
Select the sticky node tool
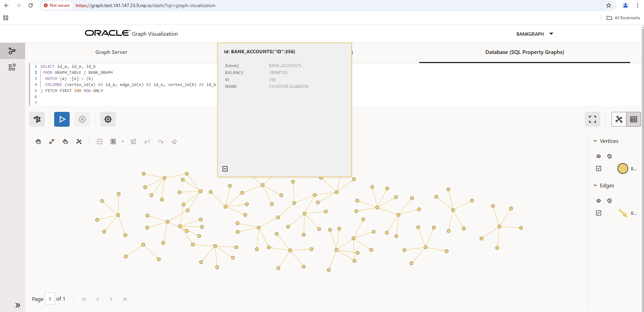point(65,142)
